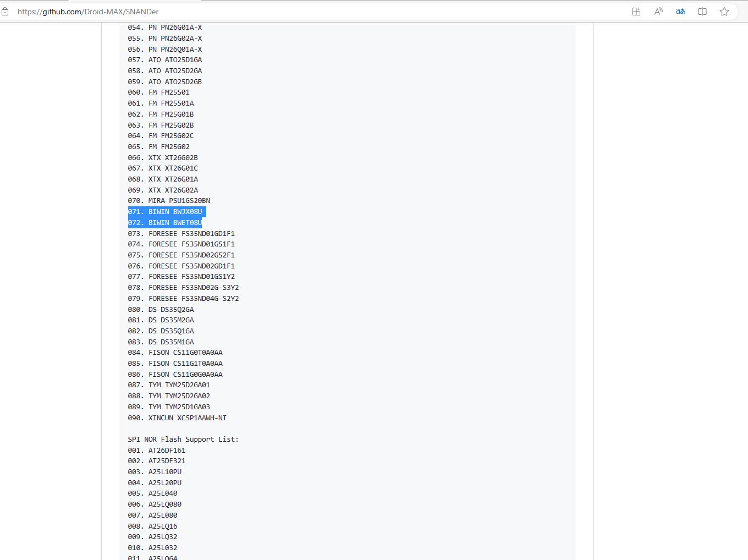
Task: View site info via the lock icon
Action: (5, 12)
